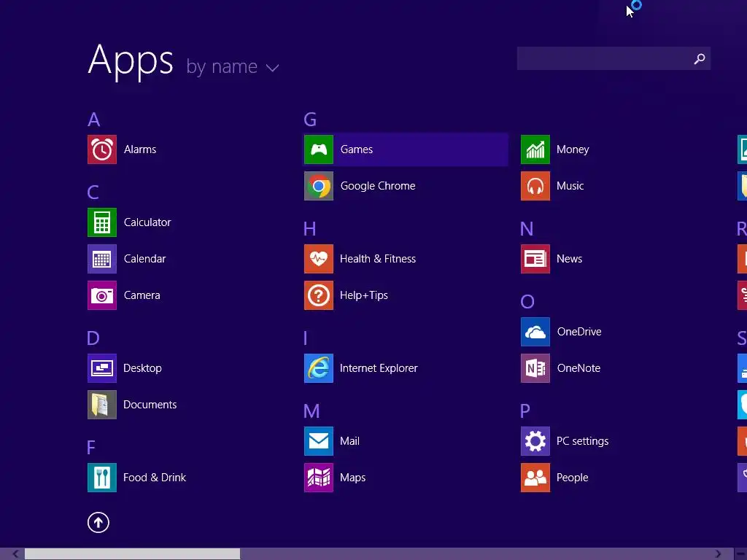Click the 'Alarms' label text
Screen dimensions: 747x560
click(x=140, y=149)
